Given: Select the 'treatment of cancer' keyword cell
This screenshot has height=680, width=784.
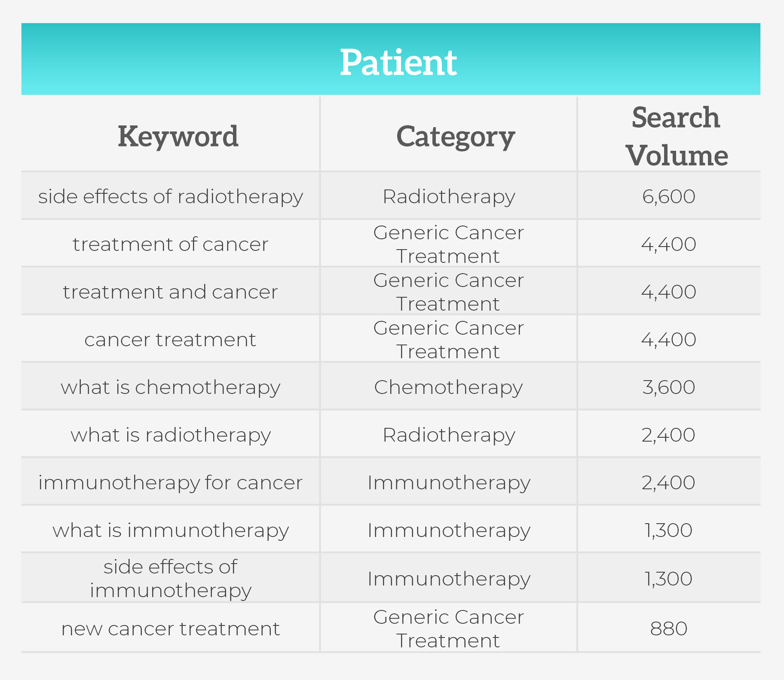Looking at the screenshot, I should [171, 244].
